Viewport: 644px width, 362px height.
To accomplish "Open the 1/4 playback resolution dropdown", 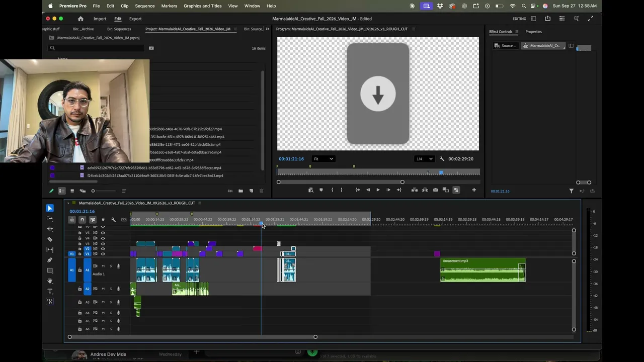I will point(424,159).
